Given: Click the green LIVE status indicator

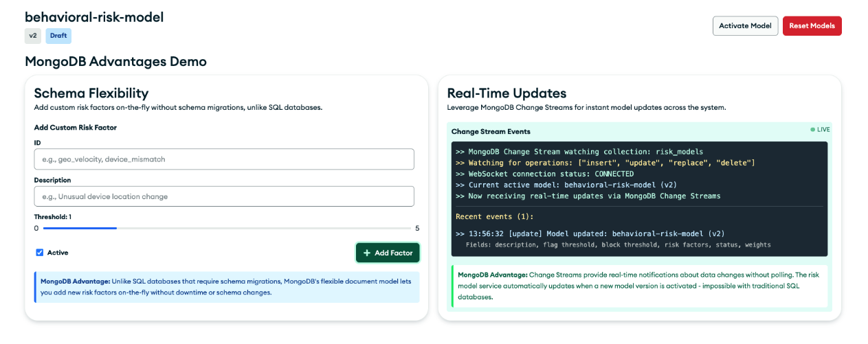Looking at the screenshot, I should [820, 129].
